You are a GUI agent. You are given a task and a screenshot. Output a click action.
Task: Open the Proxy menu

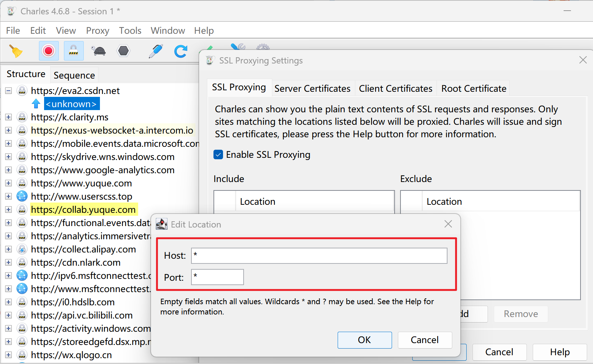(98, 30)
